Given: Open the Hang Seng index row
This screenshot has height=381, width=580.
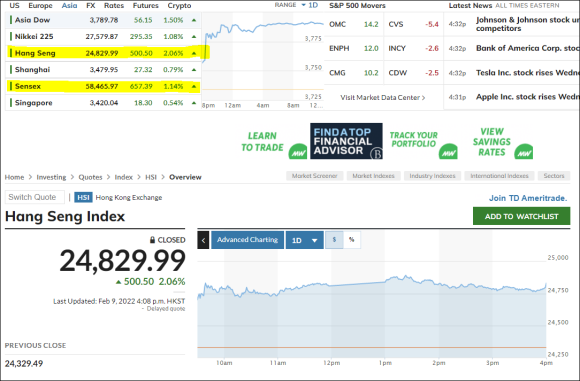Looking at the screenshot, I should pyautogui.click(x=103, y=53).
